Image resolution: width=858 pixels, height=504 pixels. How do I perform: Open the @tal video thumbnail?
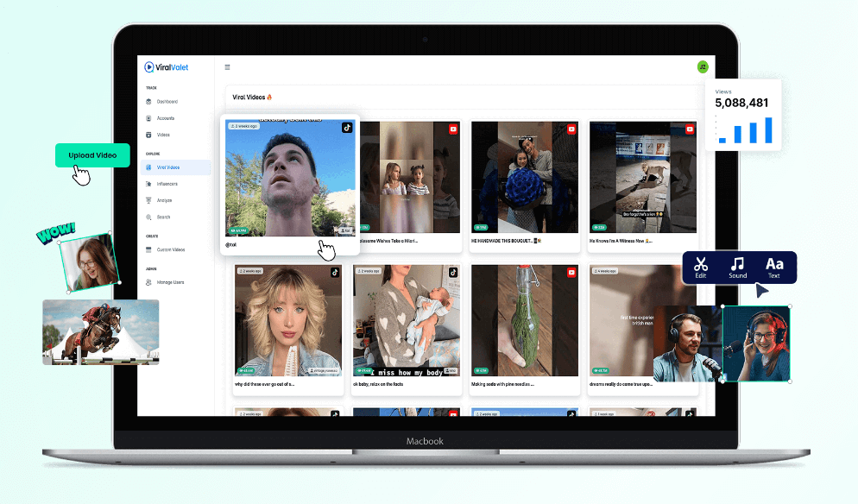point(290,178)
